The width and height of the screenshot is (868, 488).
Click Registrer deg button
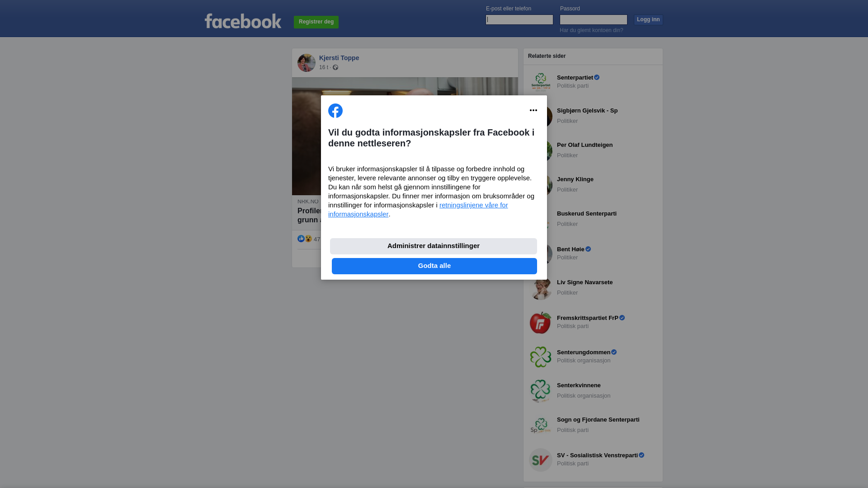click(x=316, y=22)
